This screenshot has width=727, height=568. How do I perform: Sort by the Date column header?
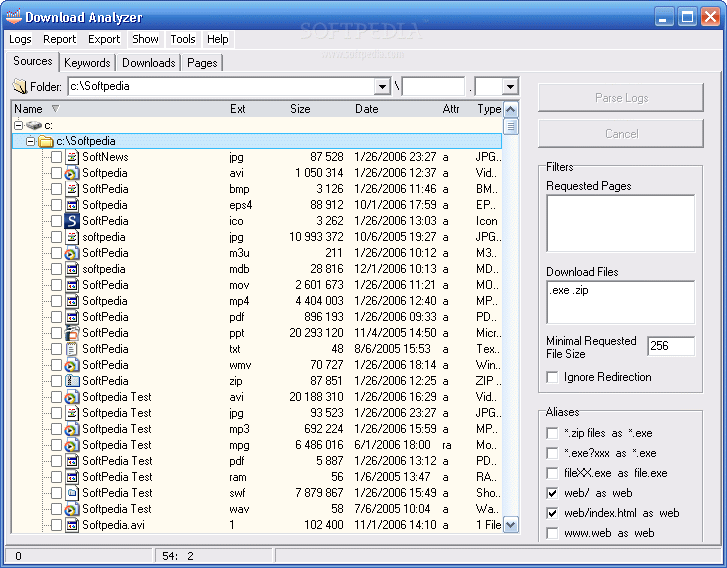366,109
